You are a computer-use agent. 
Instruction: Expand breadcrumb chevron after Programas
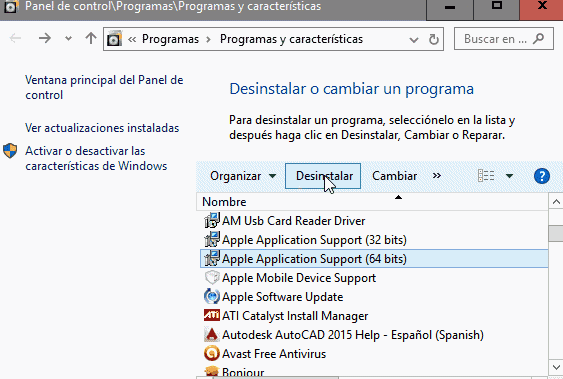pos(209,39)
